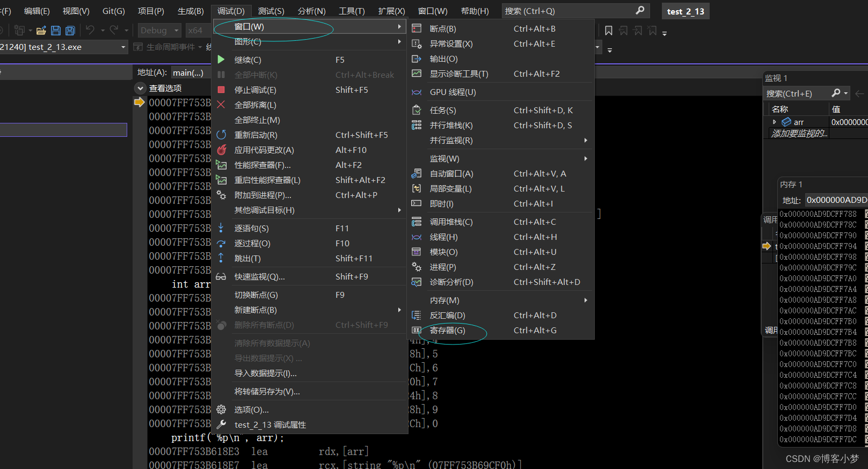Choose 切换断点(G) menu entry
The image size is (868, 469).
(x=309, y=295)
